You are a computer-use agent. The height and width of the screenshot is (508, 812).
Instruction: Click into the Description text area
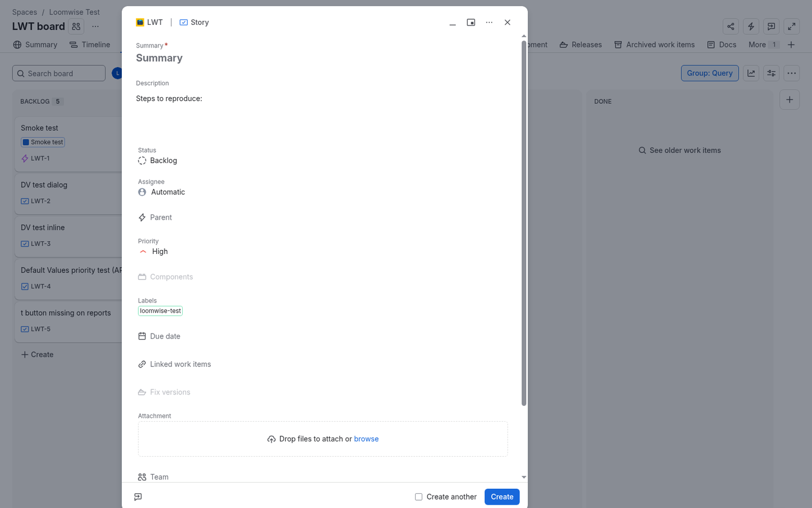tap(322, 113)
